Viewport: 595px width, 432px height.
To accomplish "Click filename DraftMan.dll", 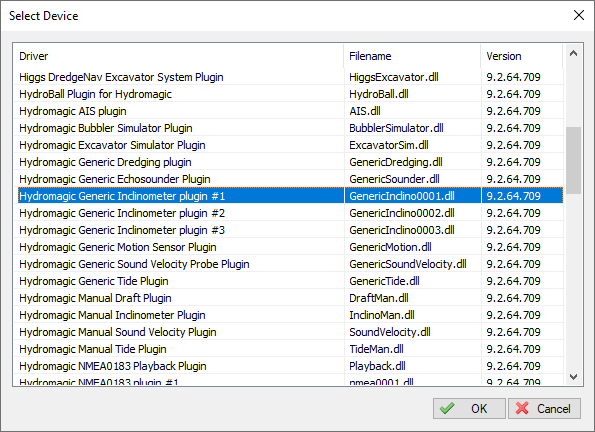I will pos(379,298).
